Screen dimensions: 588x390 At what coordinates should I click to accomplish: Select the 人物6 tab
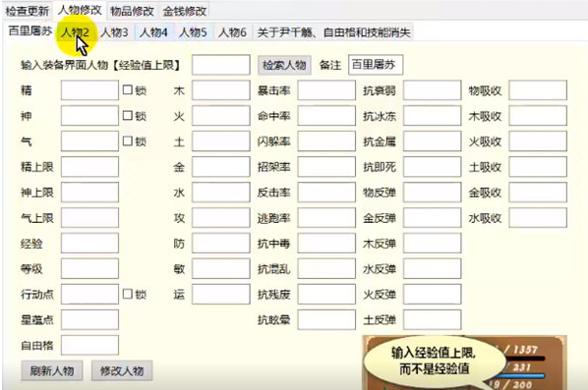[x=232, y=32]
